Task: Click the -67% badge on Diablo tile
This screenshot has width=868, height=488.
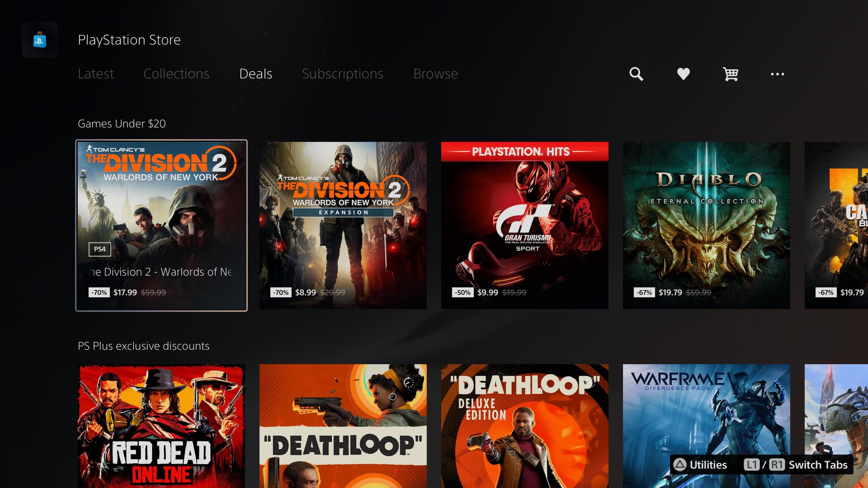Action: point(644,292)
